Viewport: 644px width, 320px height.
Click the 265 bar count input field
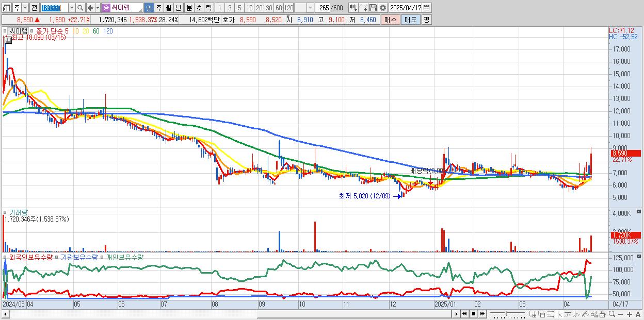pos(323,8)
